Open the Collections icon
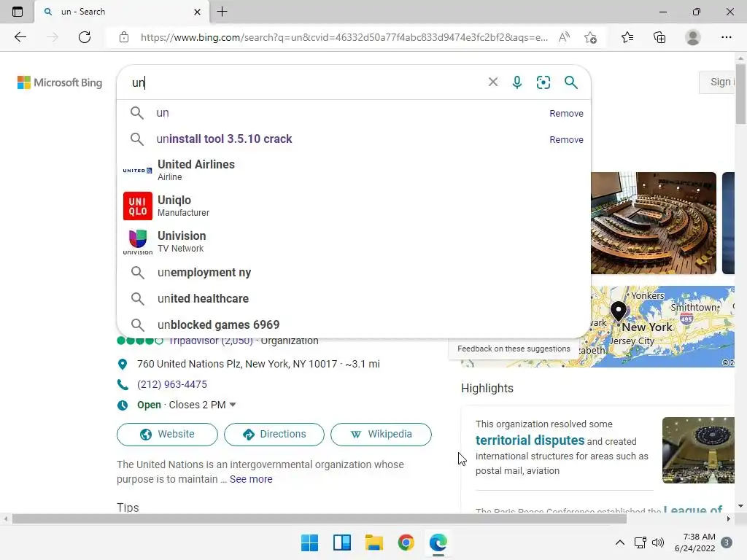Screen dimensions: 747x560 [x=659, y=37]
